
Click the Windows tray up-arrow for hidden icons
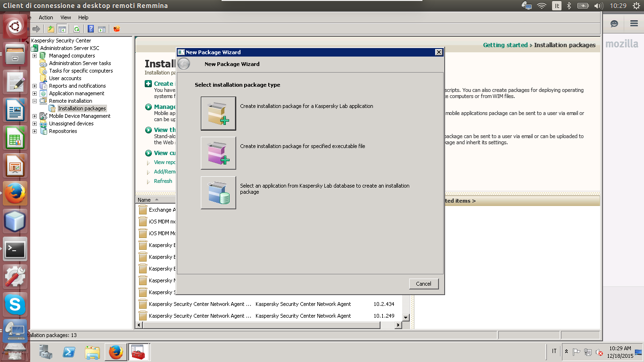point(566,352)
